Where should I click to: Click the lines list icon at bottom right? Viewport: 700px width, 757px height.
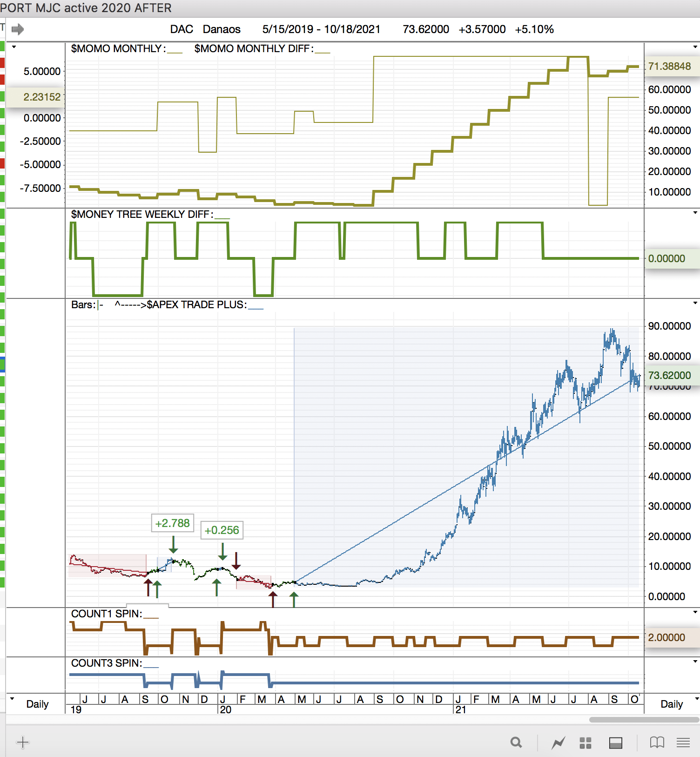point(683,743)
